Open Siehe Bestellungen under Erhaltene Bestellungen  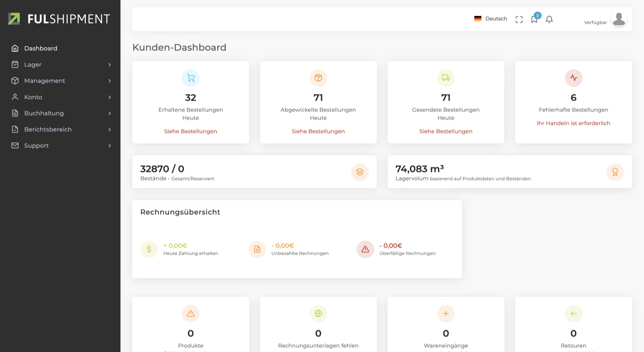[x=191, y=131]
